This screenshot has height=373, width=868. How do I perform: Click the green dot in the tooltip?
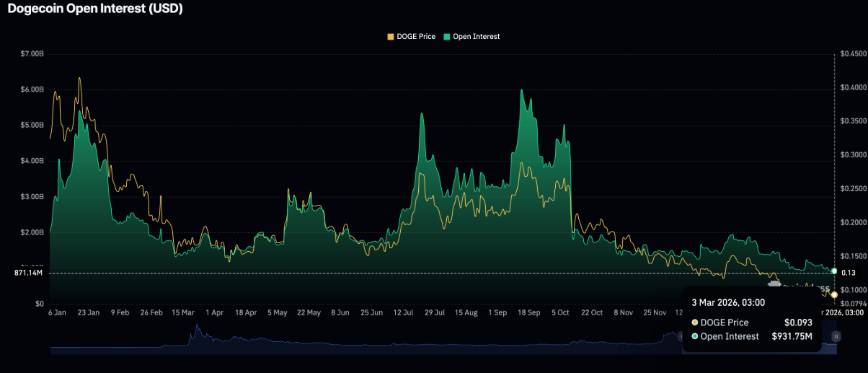(x=694, y=336)
